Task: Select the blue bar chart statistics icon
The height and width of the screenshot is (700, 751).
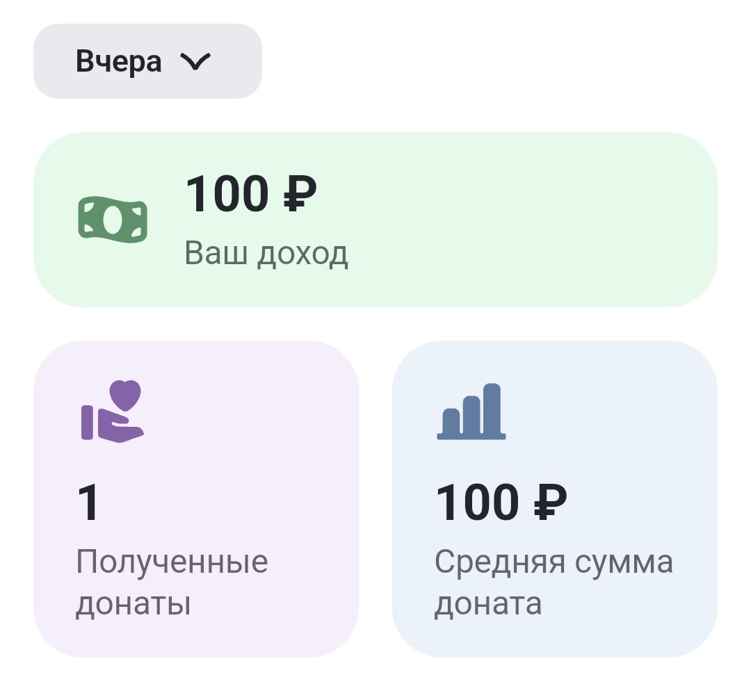Action: [x=471, y=412]
